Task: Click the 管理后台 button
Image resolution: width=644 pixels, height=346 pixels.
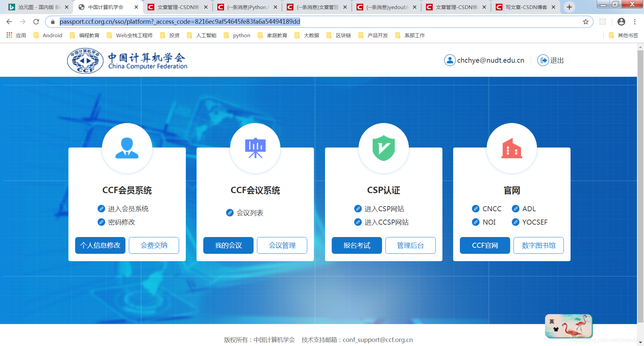Action: (x=411, y=245)
